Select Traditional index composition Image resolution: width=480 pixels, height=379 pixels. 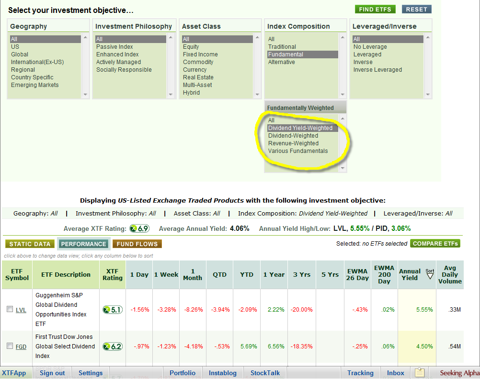tap(282, 47)
